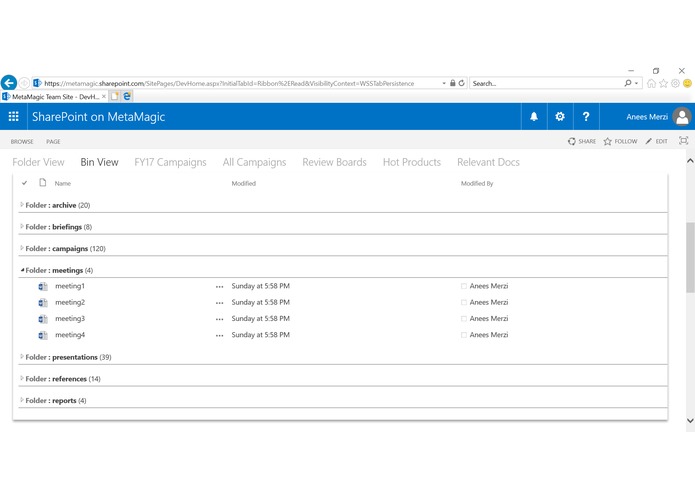Expand the reports folder group
The image size is (695, 494).
[22, 400]
